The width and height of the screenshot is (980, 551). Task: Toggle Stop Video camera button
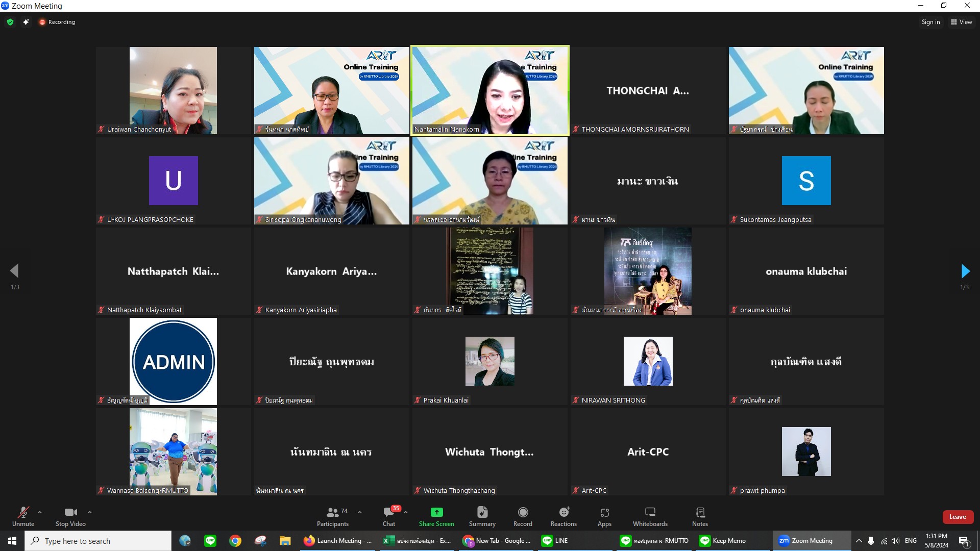click(x=70, y=516)
